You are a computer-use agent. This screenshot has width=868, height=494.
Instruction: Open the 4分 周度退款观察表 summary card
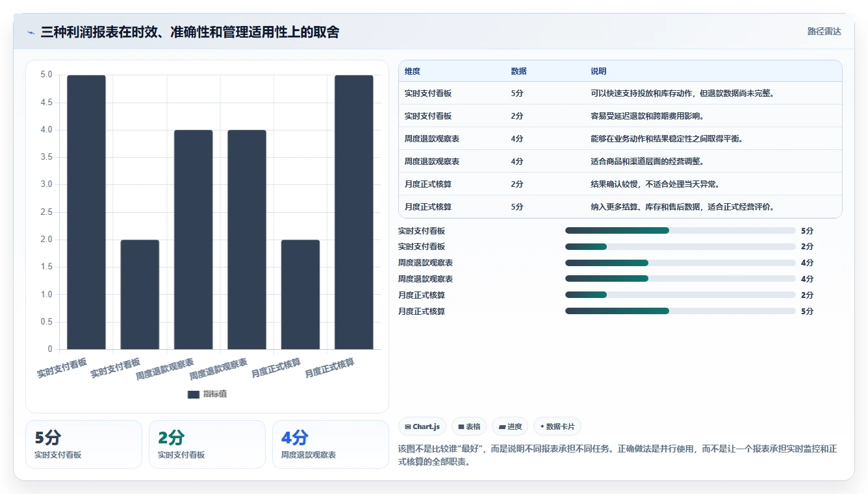[x=331, y=444]
